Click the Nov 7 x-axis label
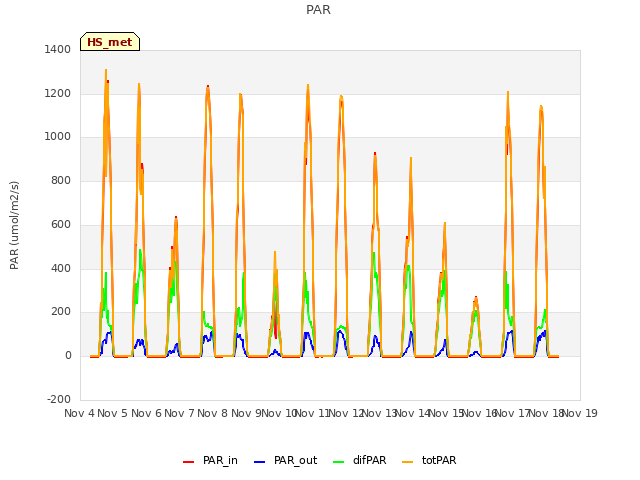This screenshot has width=640, height=480. 179,413
